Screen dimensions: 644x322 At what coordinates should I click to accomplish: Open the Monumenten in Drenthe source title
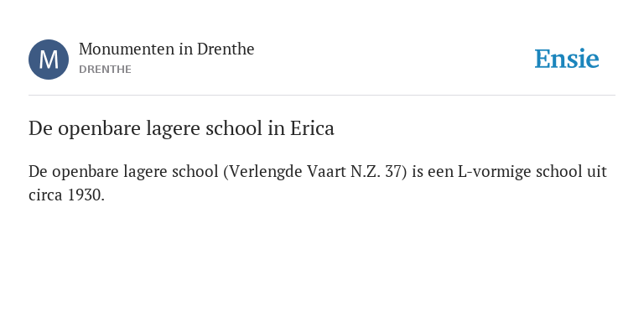tap(166, 49)
